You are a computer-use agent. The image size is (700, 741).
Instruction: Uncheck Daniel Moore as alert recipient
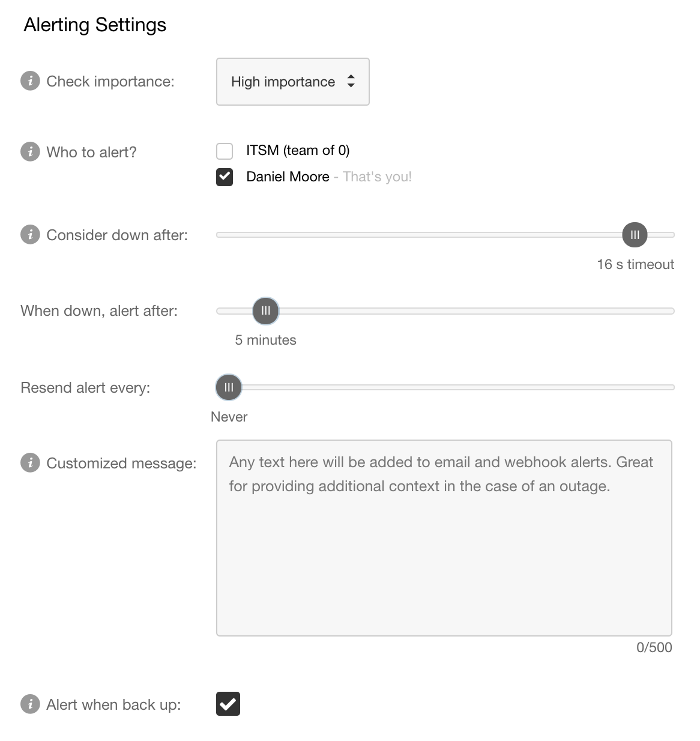point(224,177)
